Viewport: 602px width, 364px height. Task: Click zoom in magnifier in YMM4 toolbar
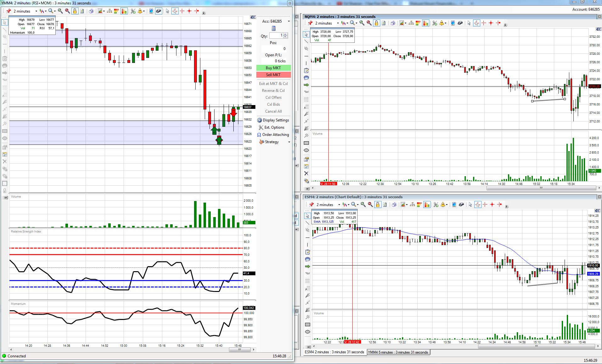coord(60,11)
